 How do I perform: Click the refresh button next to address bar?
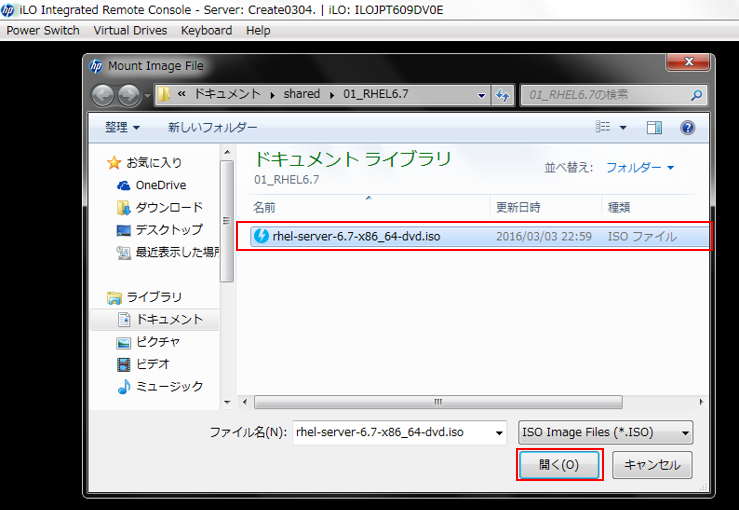point(502,95)
